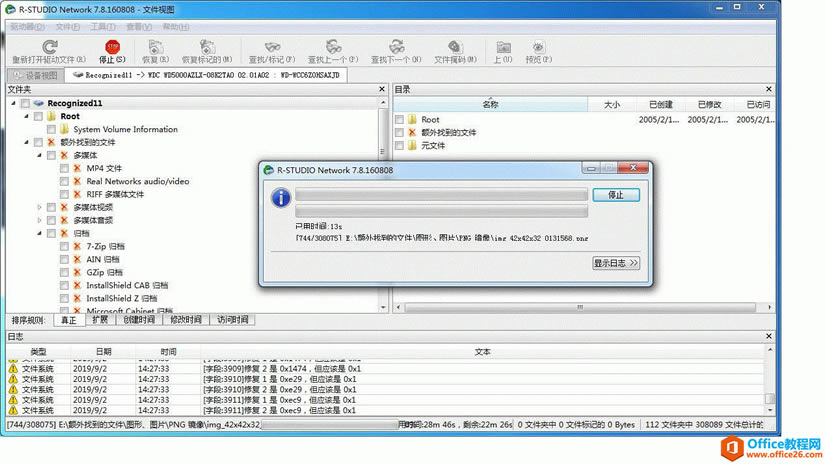
Task: Collapse the 多媒体 tree node
Action: (x=40, y=155)
